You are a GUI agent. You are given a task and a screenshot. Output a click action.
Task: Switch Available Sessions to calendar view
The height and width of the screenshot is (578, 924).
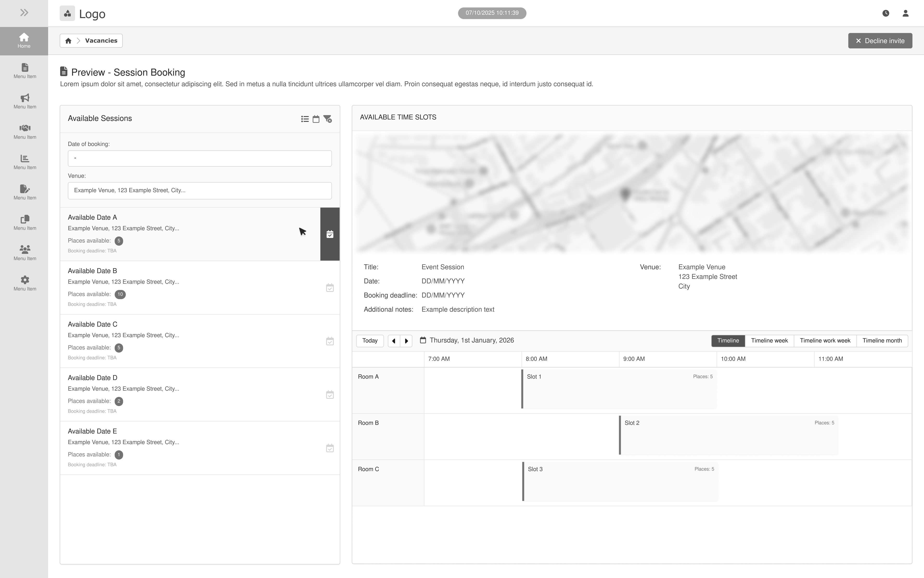[x=316, y=119]
